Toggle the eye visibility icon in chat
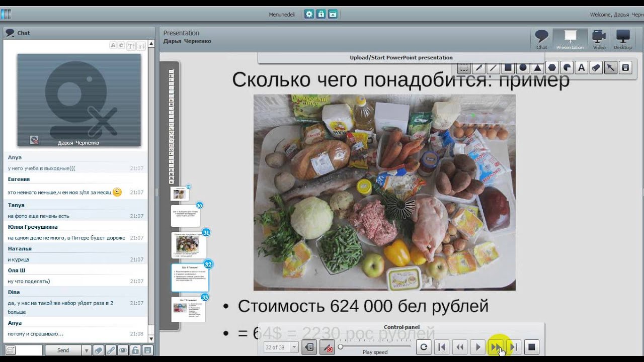This screenshot has width=644, height=362. [123, 350]
